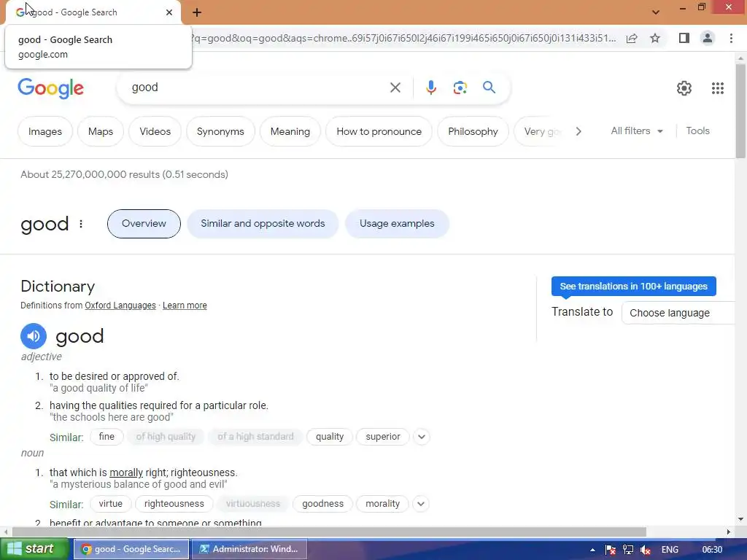Clear the search box with X
The width and height of the screenshot is (747, 560).
click(x=395, y=87)
